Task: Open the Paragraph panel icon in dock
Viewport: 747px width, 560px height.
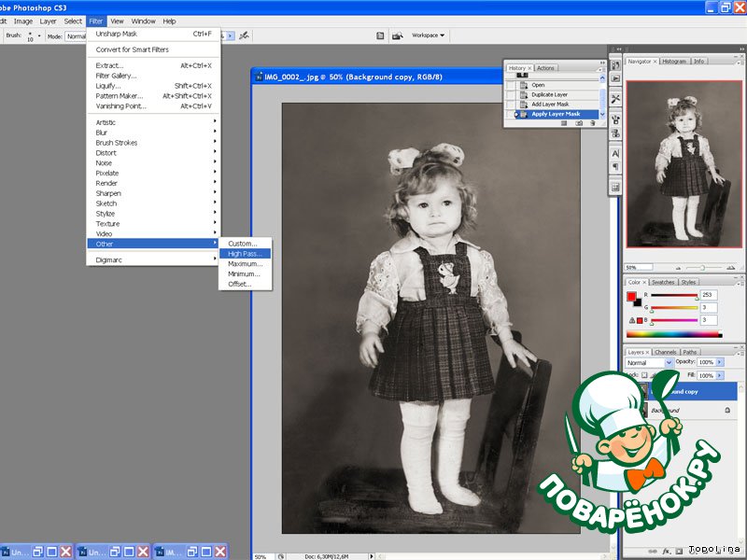Action: pos(615,166)
